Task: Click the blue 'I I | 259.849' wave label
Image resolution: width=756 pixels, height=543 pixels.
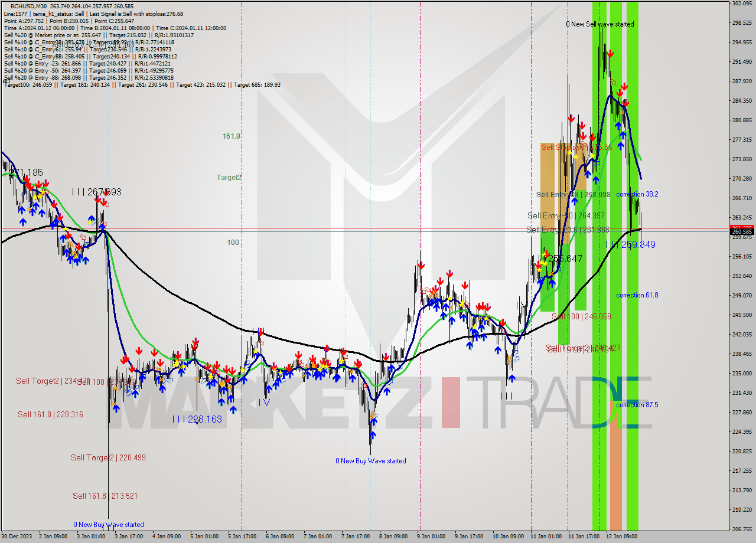Action: click(630, 244)
